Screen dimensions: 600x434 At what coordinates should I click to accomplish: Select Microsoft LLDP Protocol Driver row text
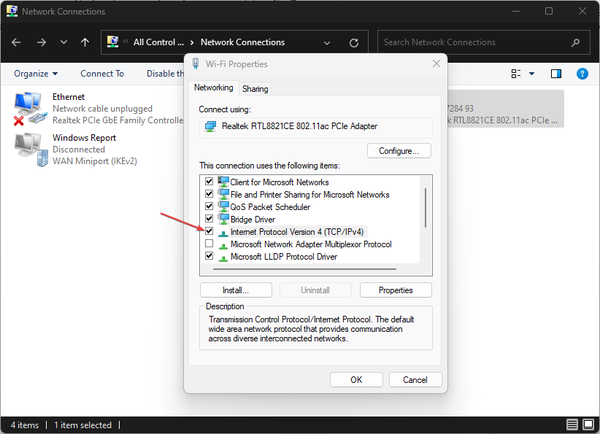point(284,257)
